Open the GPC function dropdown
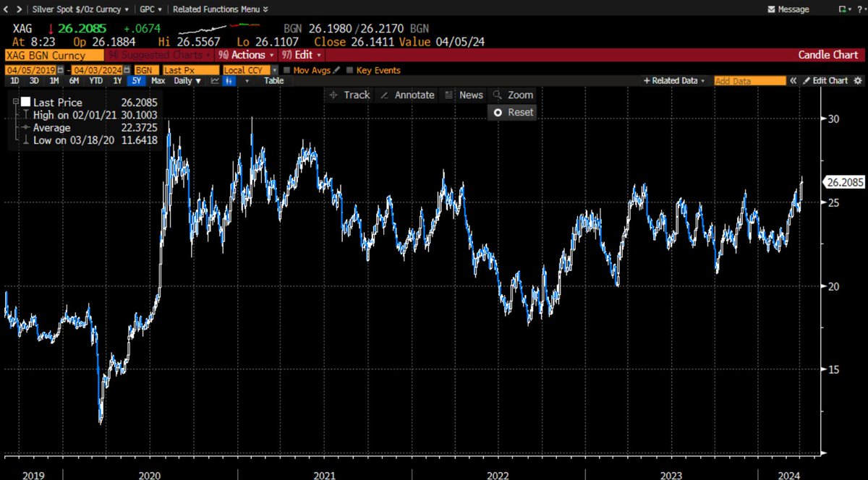The height and width of the screenshot is (480, 868). point(150,9)
